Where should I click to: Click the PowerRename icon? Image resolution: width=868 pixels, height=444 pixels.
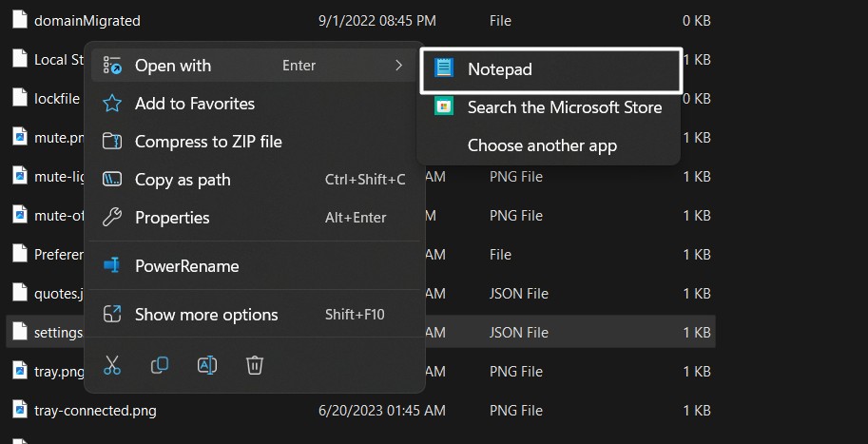[x=112, y=266]
